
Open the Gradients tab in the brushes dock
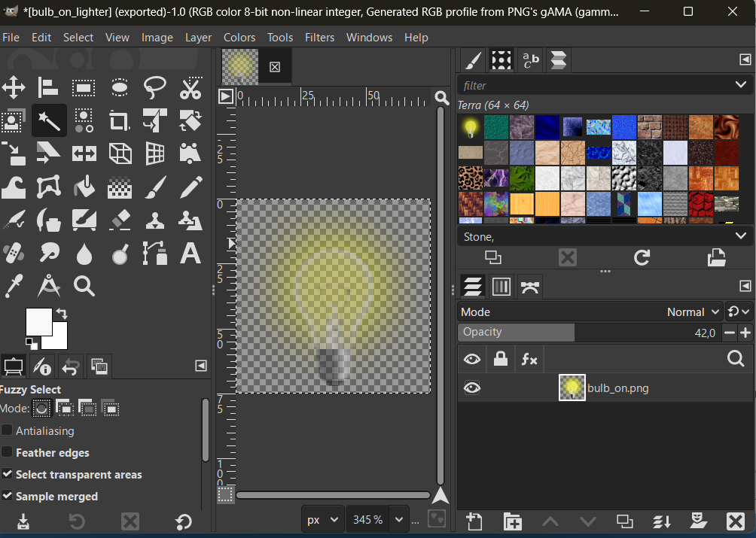[557, 60]
